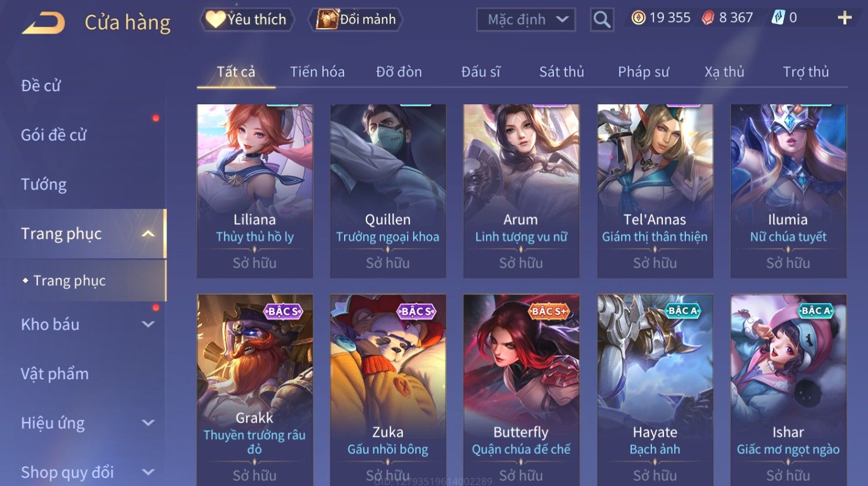Expand the Kho báu sidebar section

pos(148,325)
